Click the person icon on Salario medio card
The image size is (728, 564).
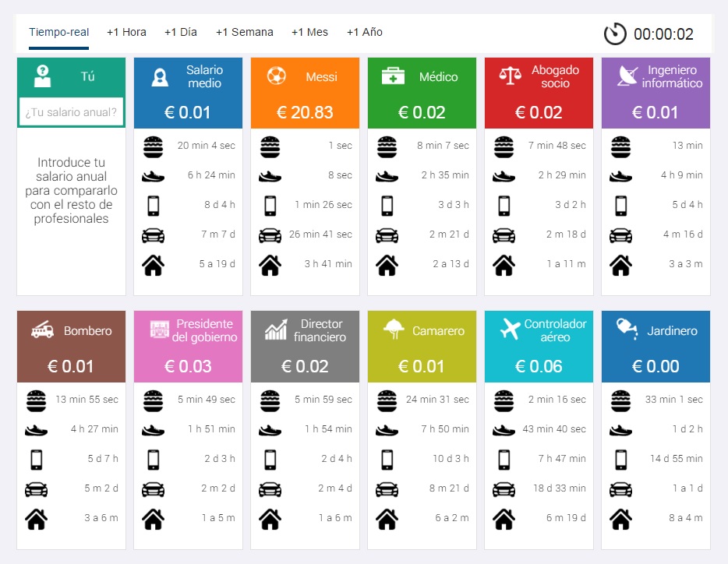click(x=160, y=77)
